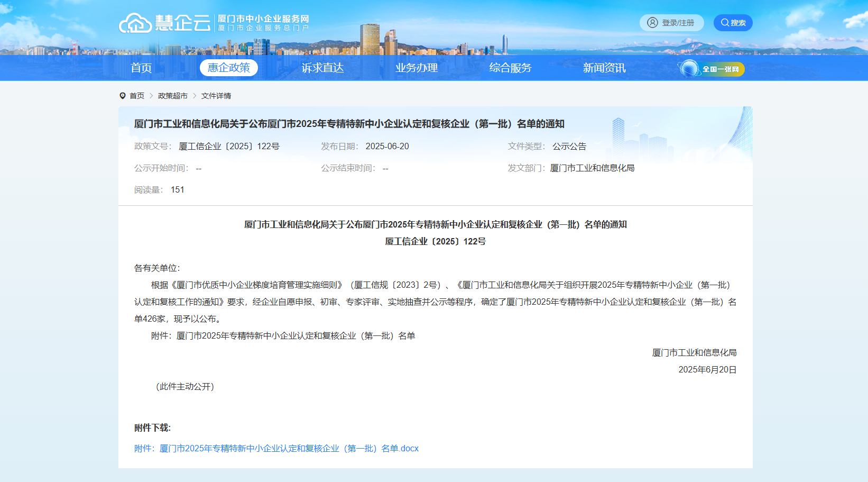868x482 pixels.
Task: Click the location pin breadcrumb icon
Action: 123,96
